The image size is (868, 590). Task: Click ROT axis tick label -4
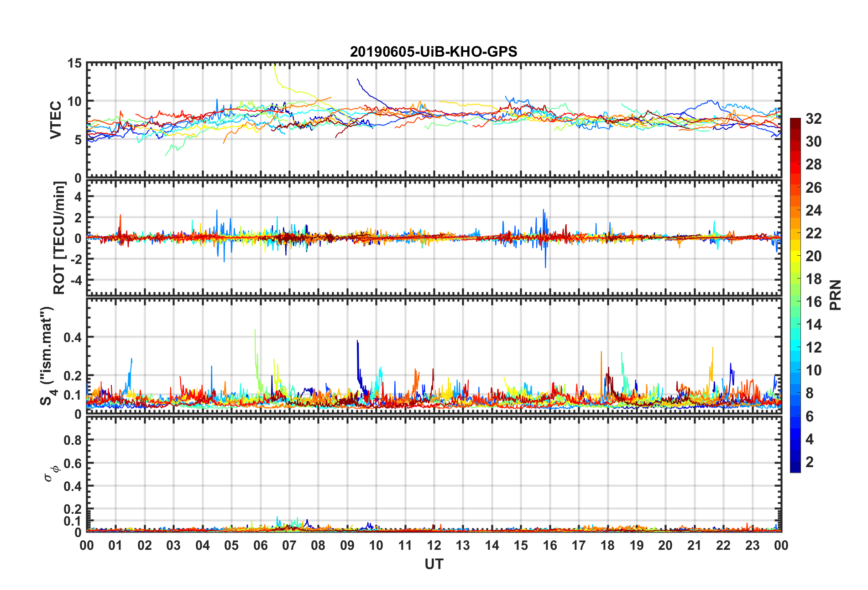pos(77,279)
